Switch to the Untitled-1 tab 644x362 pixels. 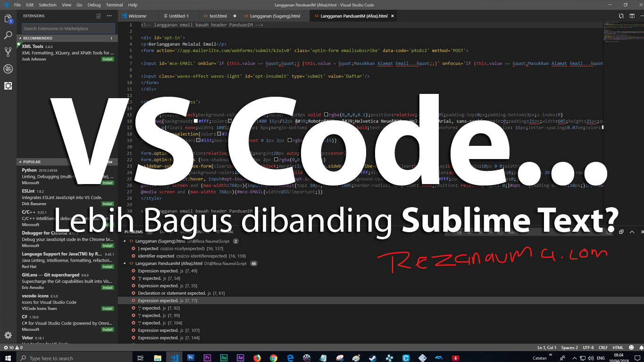pos(179,16)
